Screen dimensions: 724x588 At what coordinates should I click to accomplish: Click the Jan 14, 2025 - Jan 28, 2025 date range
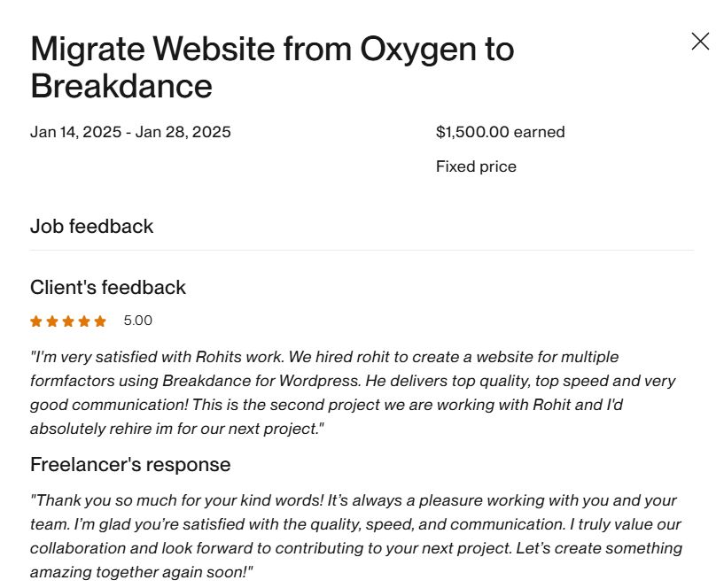tap(130, 132)
